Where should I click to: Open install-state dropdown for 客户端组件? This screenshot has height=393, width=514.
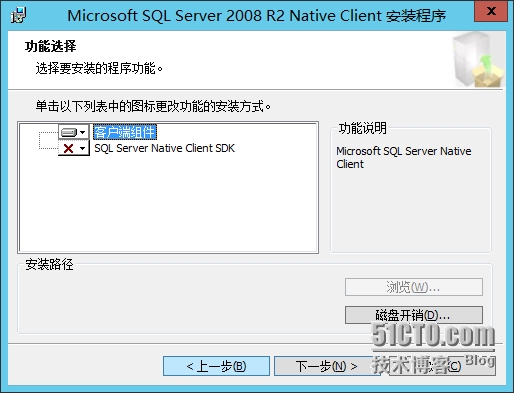tap(74, 132)
